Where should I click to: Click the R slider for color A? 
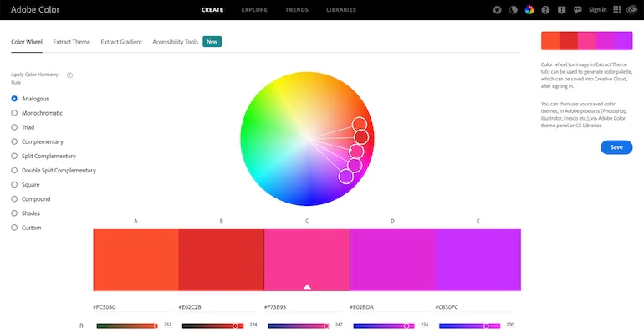coord(127,326)
